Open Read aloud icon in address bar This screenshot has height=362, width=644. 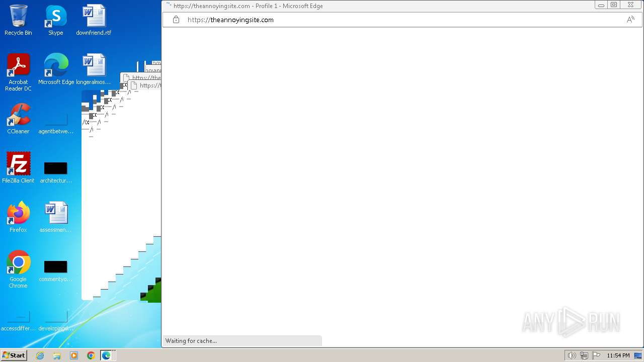click(630, 20)
